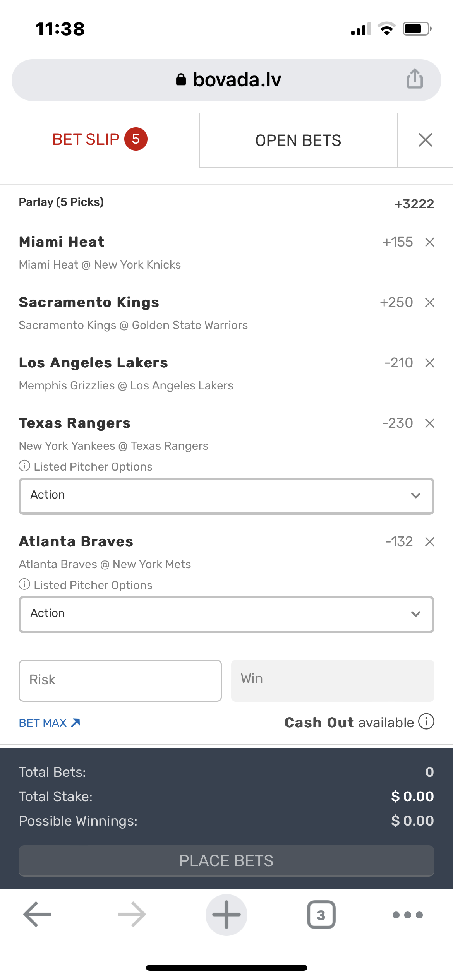Open the browser tabs switcher
The width and height of the screenshot is (453, 980).
click(321, 915)
